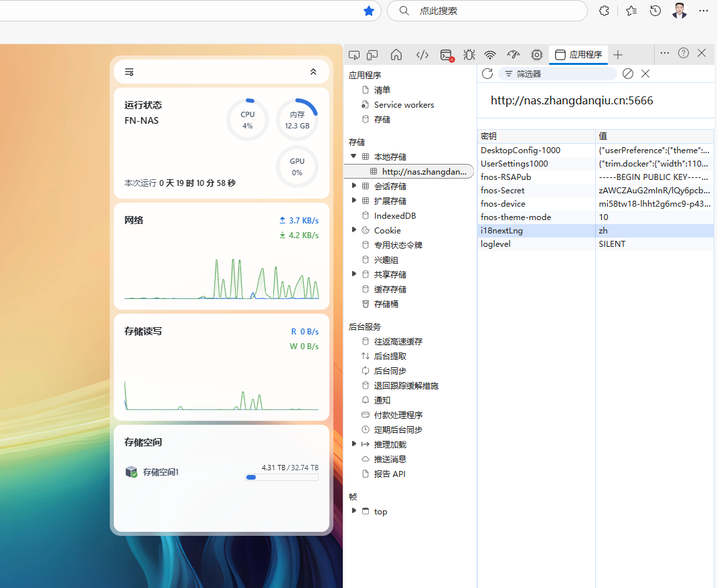Open the DevTools Welcome home icon
The width and height of the screenshot is (717, 588).
click(396, 55)
